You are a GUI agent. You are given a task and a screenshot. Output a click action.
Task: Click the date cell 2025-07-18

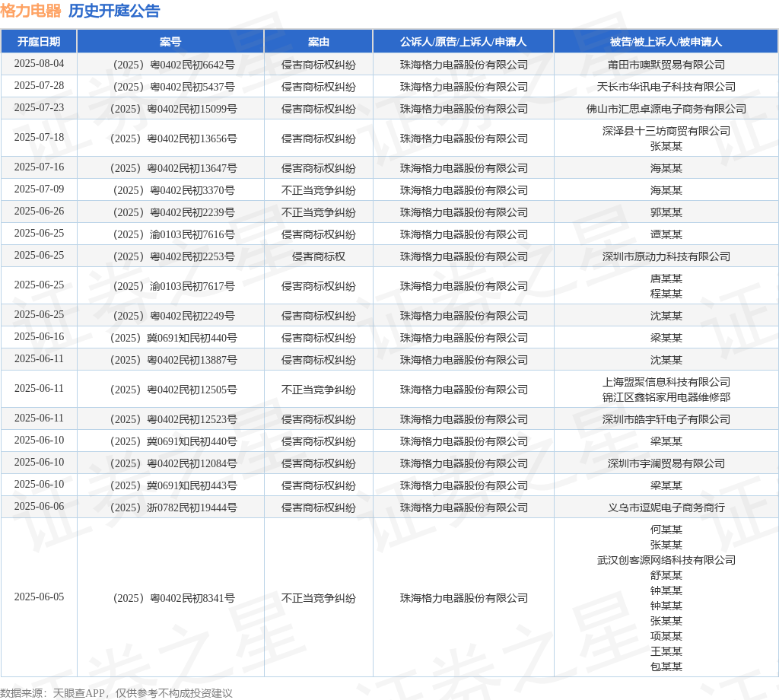[39, 137]
